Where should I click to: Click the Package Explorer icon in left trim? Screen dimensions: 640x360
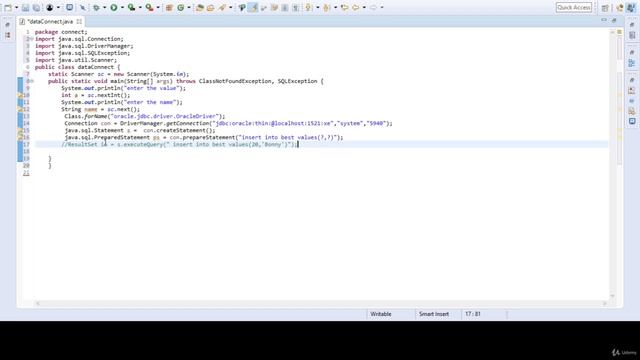coord(8,36)
